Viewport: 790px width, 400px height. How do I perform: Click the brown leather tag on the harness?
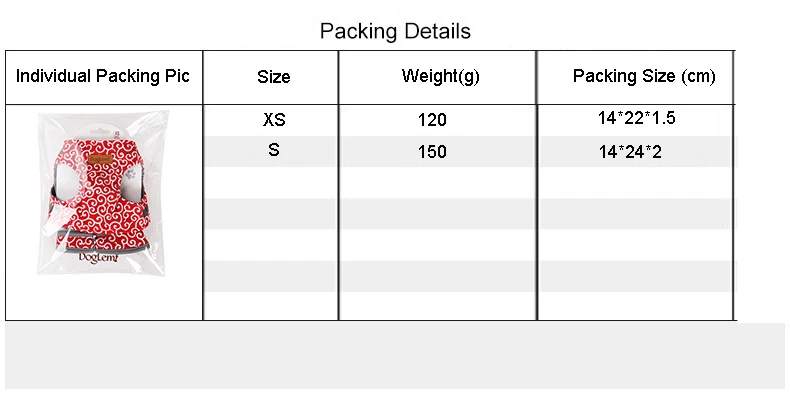(98, 159)
